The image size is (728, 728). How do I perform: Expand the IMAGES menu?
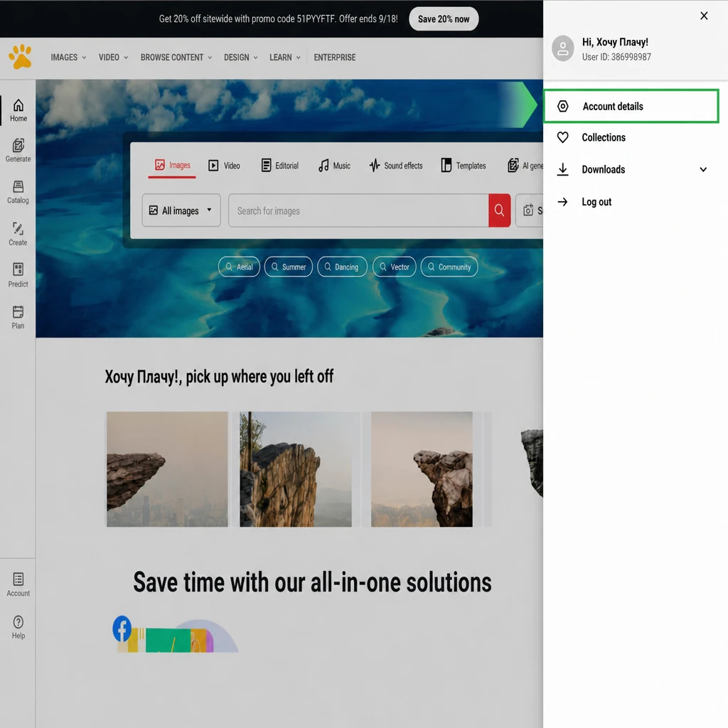pyautogui.click(x=68, y=57)
